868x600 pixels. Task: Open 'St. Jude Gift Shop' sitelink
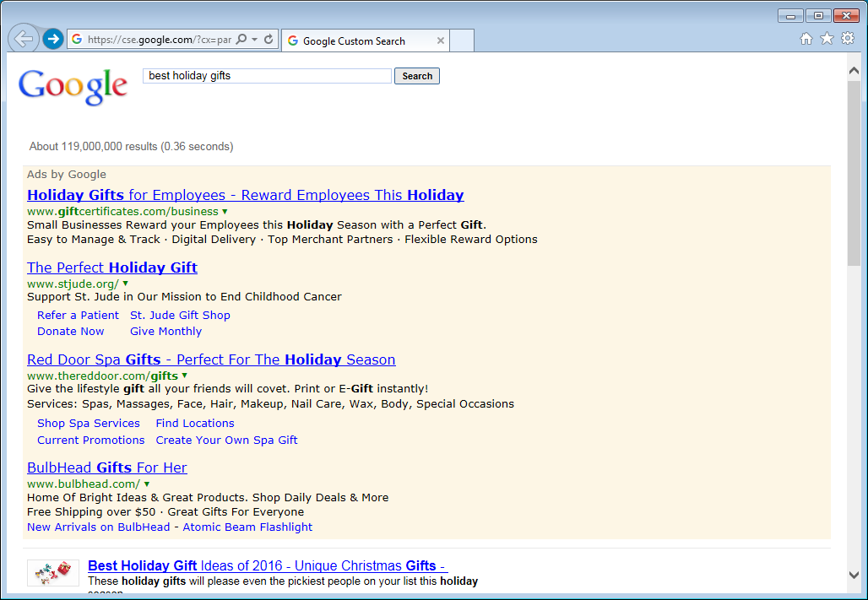click(180, 316)
